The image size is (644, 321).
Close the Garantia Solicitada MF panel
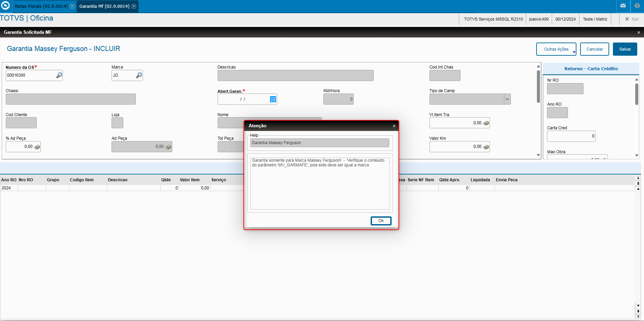(639, 32)
